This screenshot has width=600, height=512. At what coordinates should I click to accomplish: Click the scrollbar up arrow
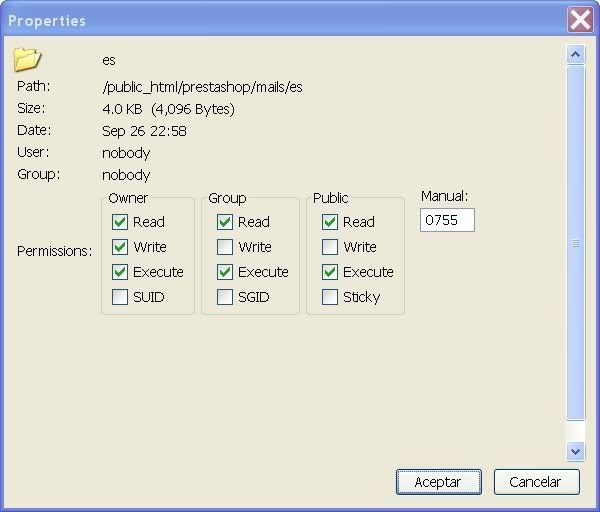tap(575, 54)
